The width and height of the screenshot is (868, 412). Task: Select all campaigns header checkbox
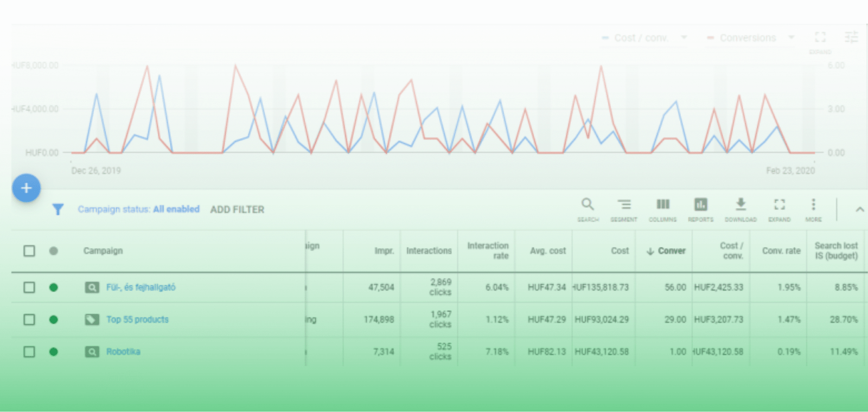point(29,251)
